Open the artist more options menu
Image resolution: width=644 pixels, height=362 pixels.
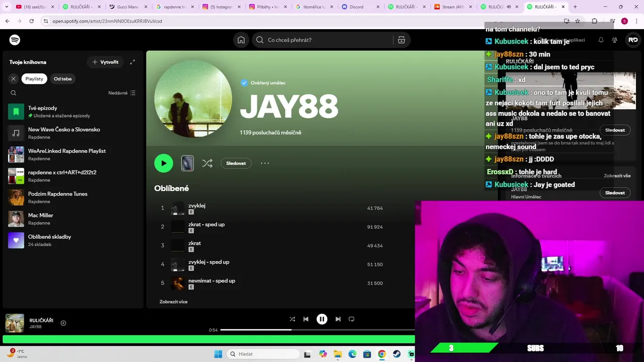(265, 163)
